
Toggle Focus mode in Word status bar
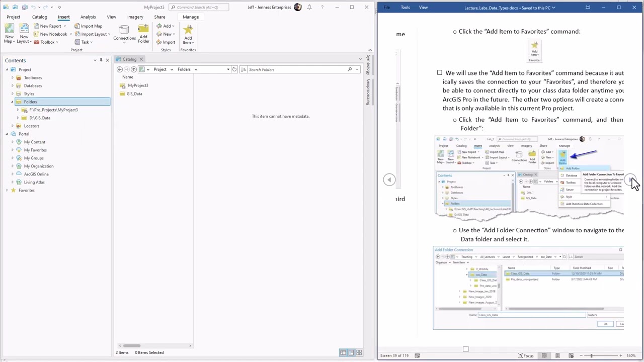526,355
